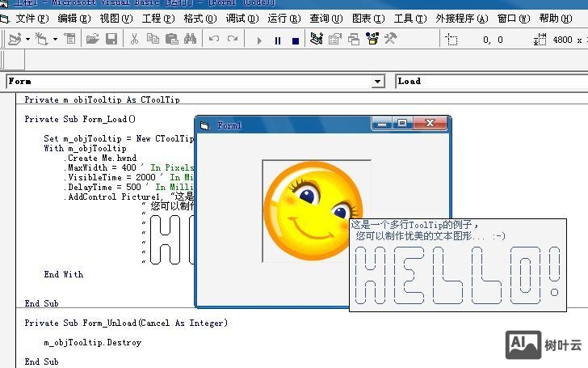Click the Form1 title bar icon
588x368 pixels.
point(205,126)
